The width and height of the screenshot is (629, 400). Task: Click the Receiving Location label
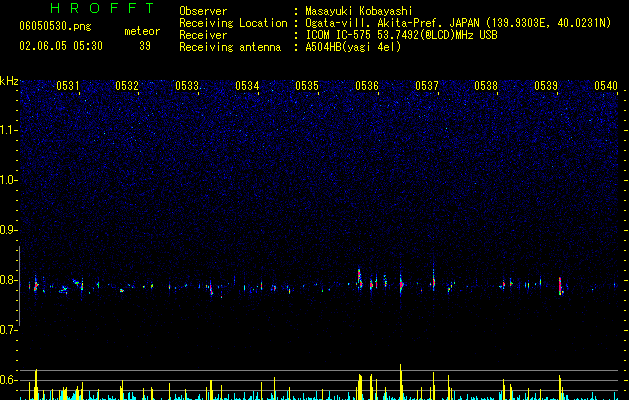(x=233, y=23)
